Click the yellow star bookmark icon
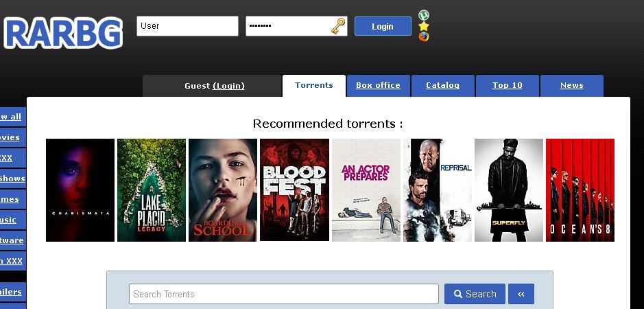 [424, 26]
